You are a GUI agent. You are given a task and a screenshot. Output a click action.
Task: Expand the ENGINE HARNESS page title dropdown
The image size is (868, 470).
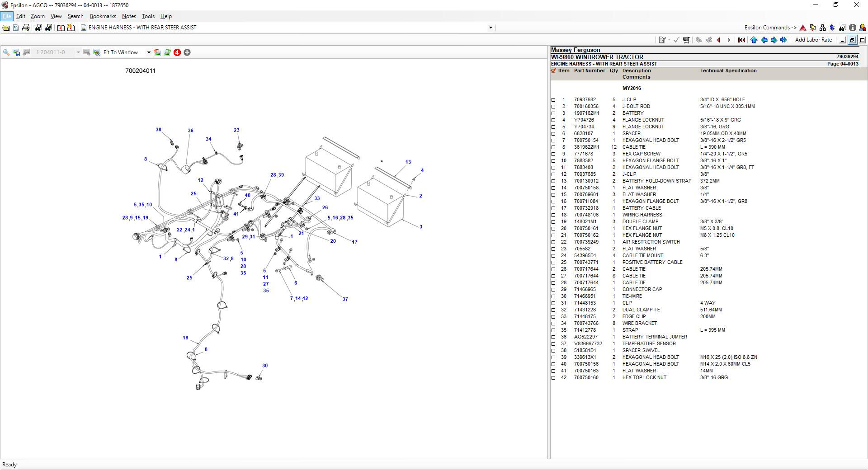point(491,28)
